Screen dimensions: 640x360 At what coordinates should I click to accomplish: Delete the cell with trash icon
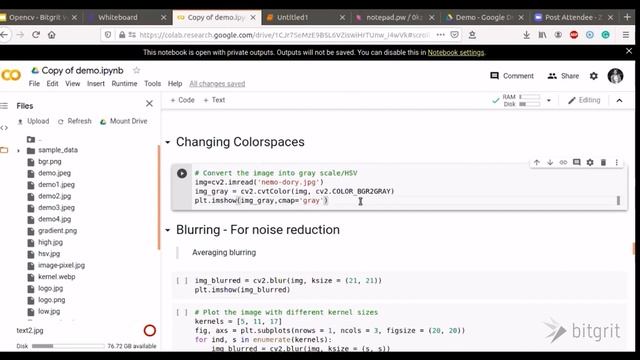pos(603,162)
